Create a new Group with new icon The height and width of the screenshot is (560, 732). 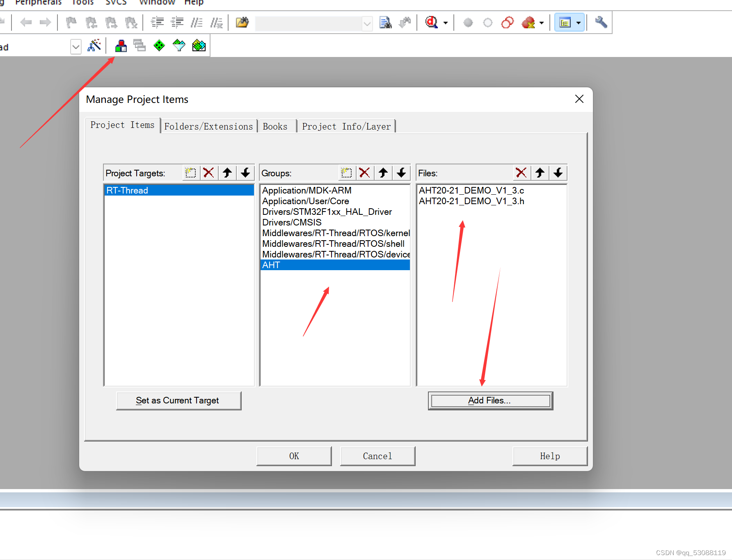pyautogui.click(x=346, y=173)
